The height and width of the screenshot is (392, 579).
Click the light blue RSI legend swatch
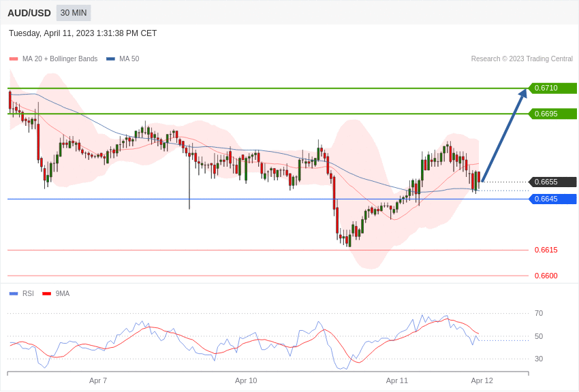pyautogui.click(x=14, y=293)
